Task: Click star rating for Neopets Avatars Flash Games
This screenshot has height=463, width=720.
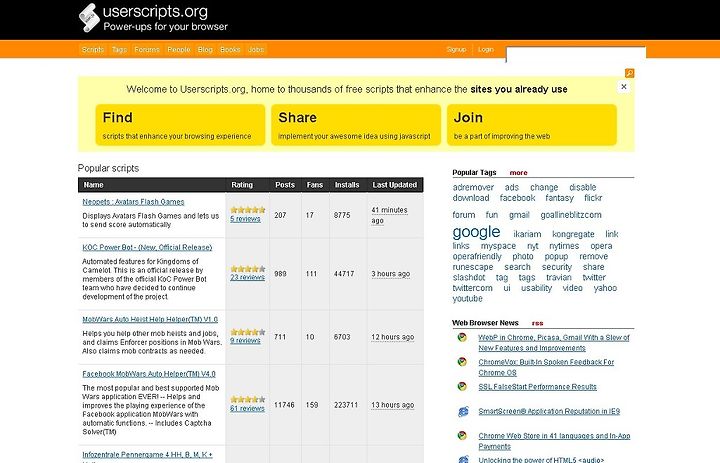Action: coord(248,210)
